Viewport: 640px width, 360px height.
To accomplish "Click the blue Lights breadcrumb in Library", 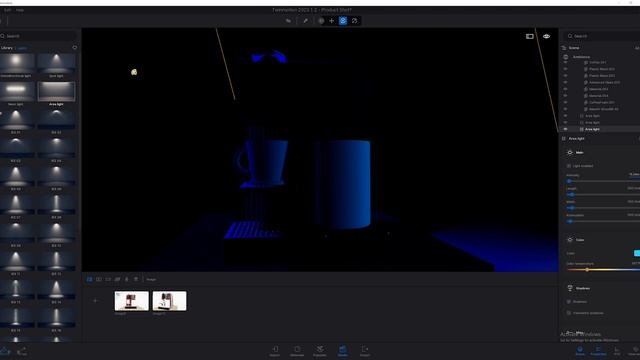I will coord(22,48).
